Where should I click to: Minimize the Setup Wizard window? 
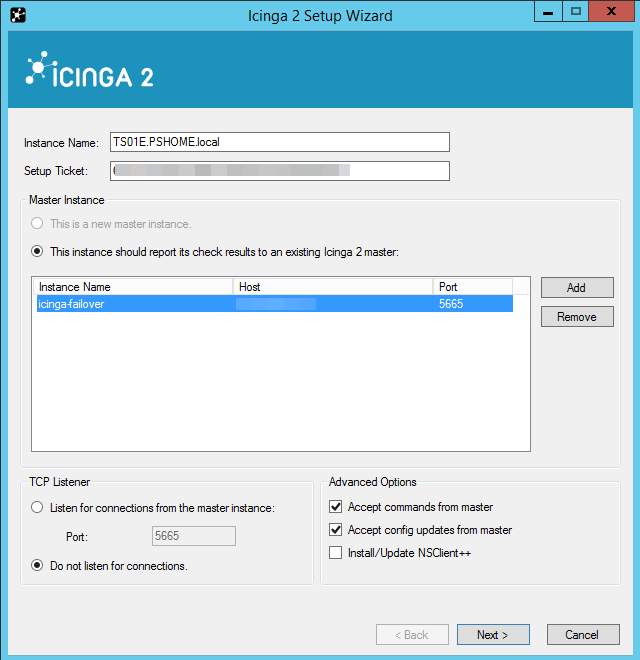[x=547, y=12]
